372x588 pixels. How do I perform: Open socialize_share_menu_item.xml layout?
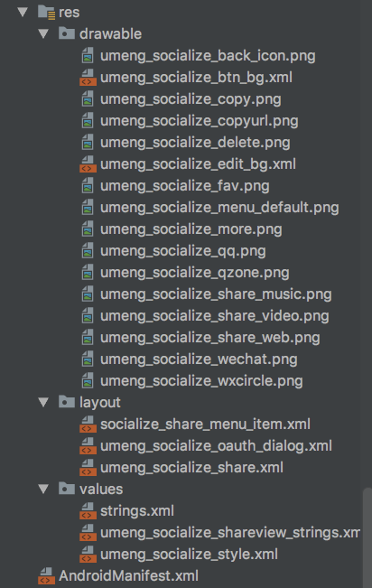click(205, 425)
